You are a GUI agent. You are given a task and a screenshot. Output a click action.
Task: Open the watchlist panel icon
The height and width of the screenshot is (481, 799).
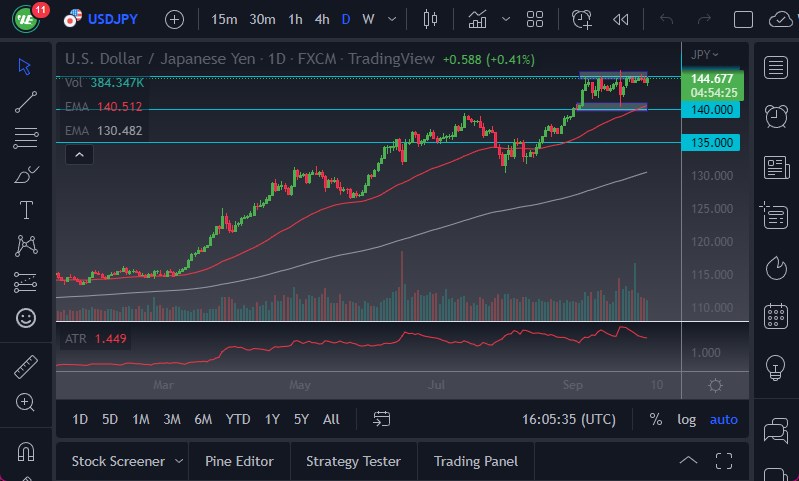click(x=775, y=67)
